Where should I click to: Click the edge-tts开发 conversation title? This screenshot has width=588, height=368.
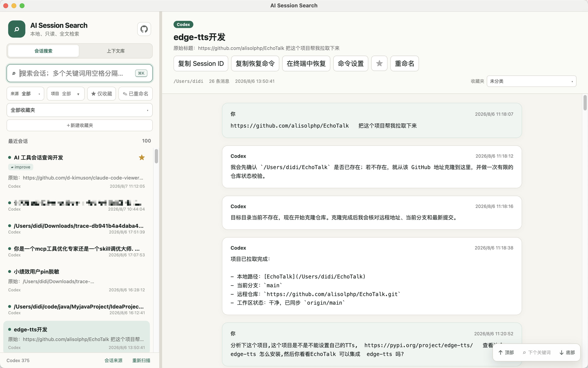click(x=199, y=37)
